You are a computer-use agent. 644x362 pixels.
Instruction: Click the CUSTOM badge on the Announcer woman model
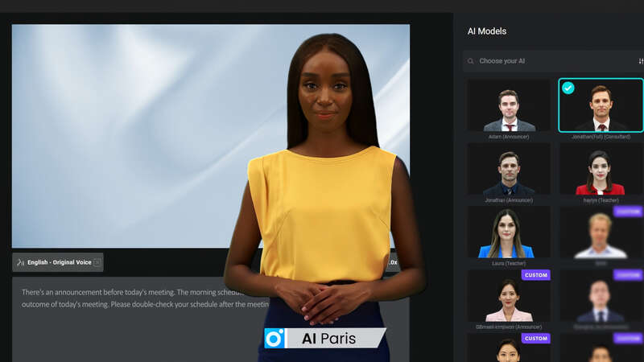tap(535, 274)
